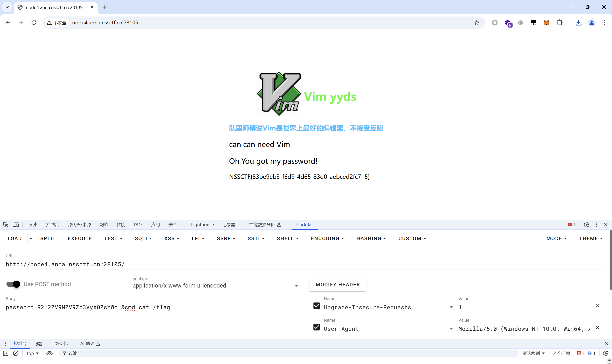
Task: Switch to the 网络 DevTools tab
Action: tap(104, 224)
